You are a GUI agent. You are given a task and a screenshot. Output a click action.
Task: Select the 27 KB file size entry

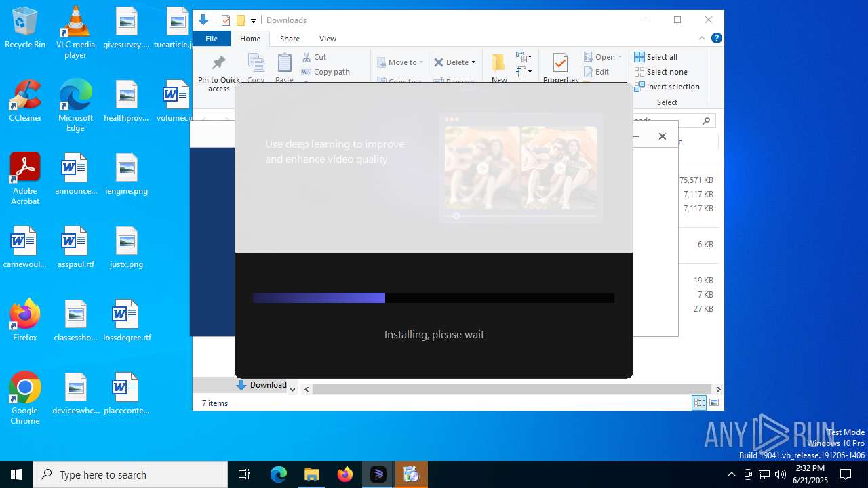coord(703,309)
